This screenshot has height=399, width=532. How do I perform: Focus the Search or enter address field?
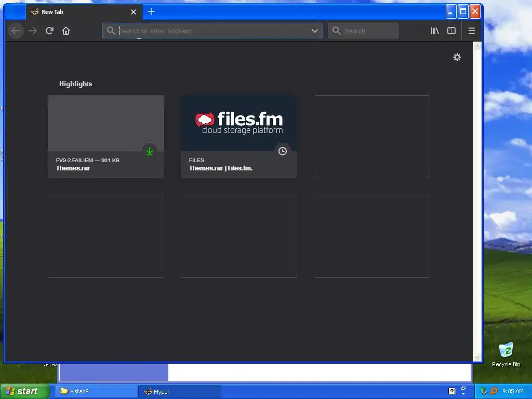click(212, 31)
